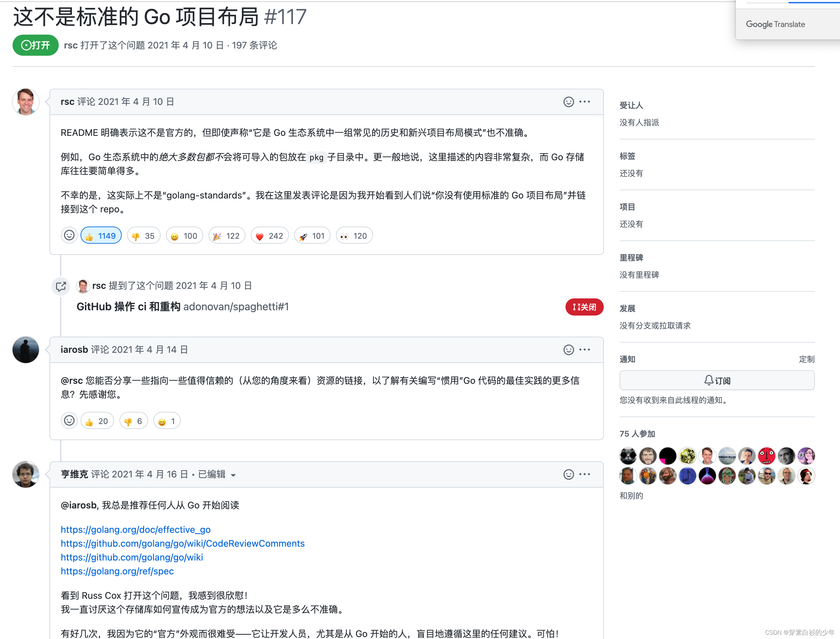840x639 pixels.
Task: Click smiley reaction icon in iarosb comment header
Action: pos(568,350)
